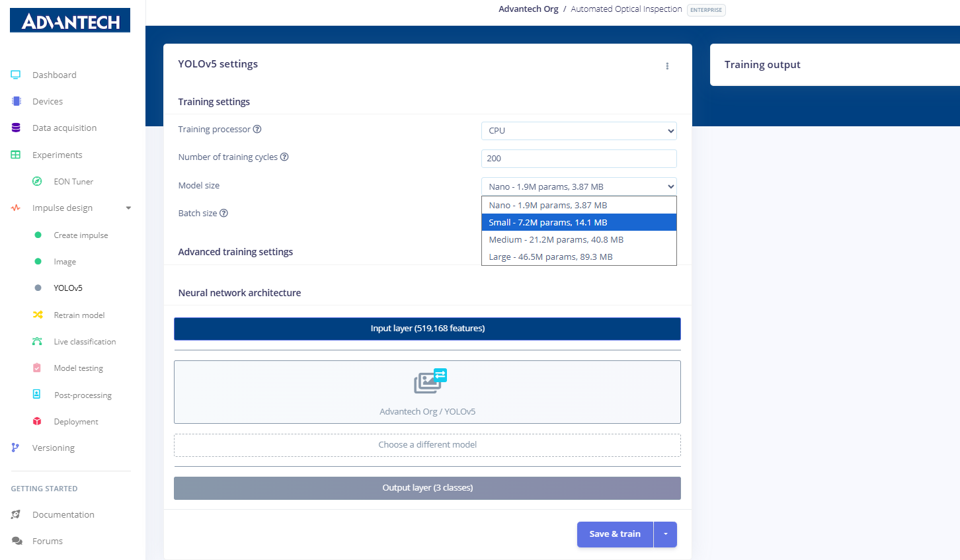Click the Training output panel title

(762, 65)
